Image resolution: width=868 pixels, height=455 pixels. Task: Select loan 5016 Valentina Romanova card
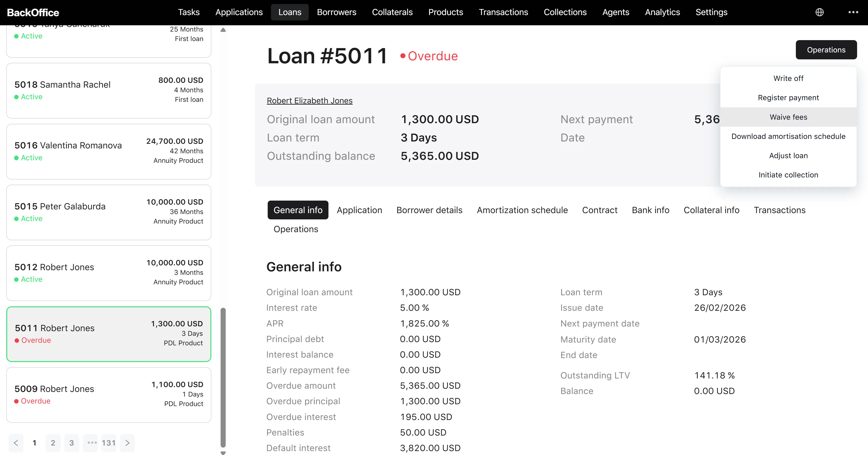coord(109,152)
